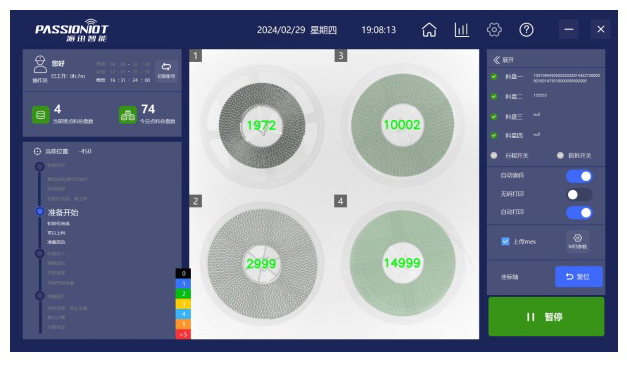Click the date 2024/02/29 text

coord(281,30)
